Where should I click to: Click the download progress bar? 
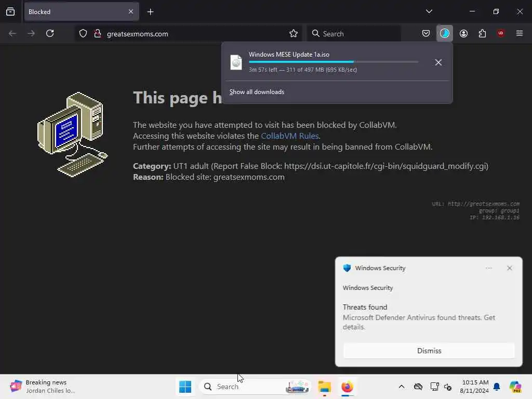334,62
